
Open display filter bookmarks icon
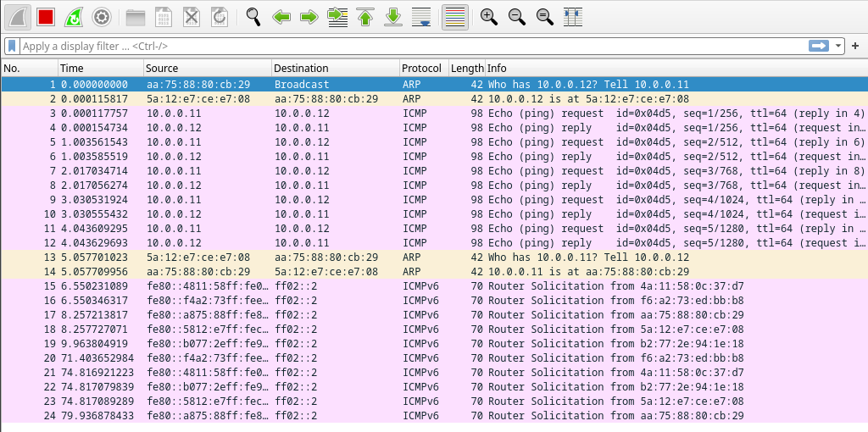pyautogui.click(x=12, y=46)
